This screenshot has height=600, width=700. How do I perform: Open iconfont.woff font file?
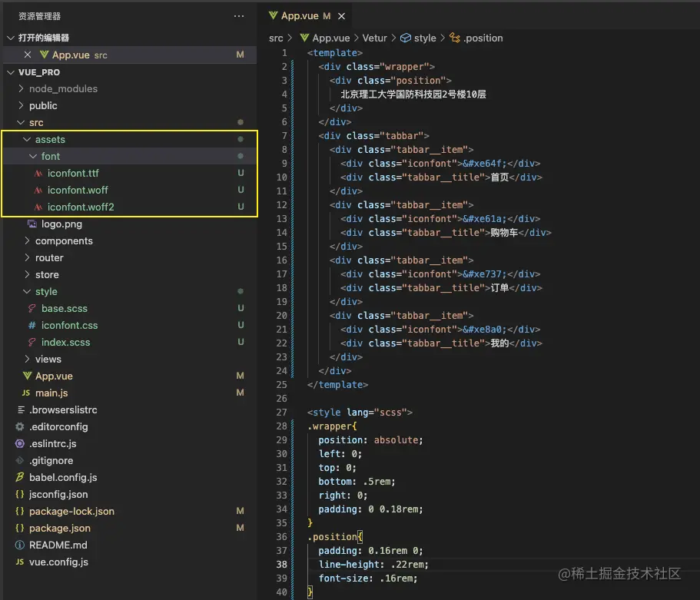tap(78, 191)
